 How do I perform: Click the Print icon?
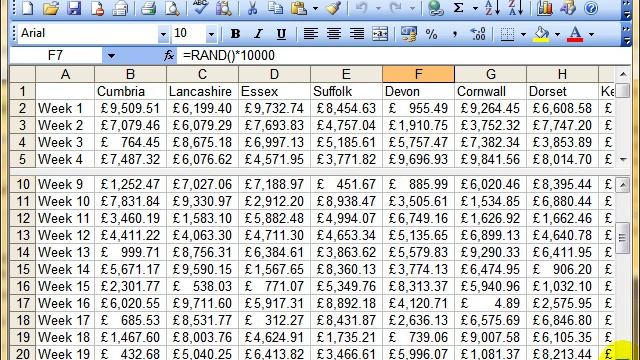120,8
